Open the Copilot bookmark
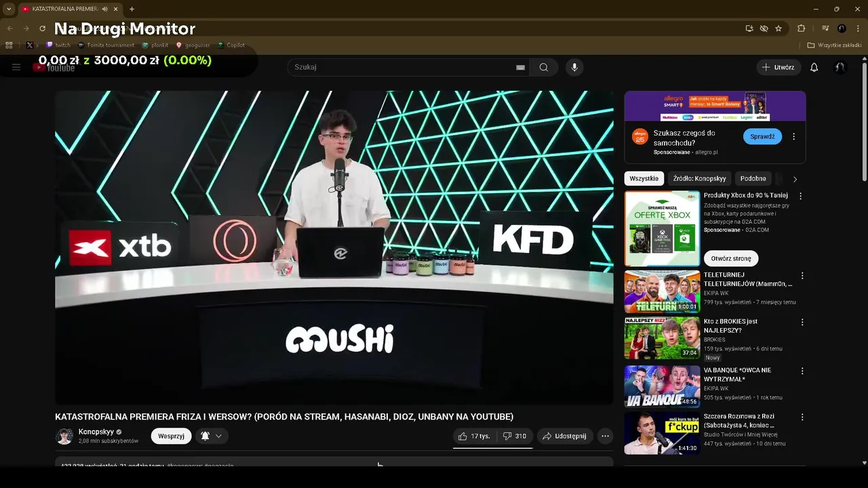This screenshot has height=488, width=868. point(231,45)
